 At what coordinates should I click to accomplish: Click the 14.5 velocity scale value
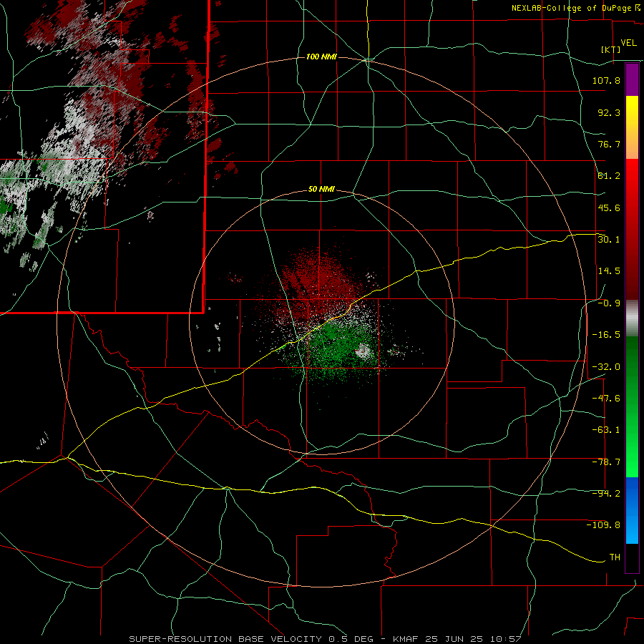click(x=609, y=270)
